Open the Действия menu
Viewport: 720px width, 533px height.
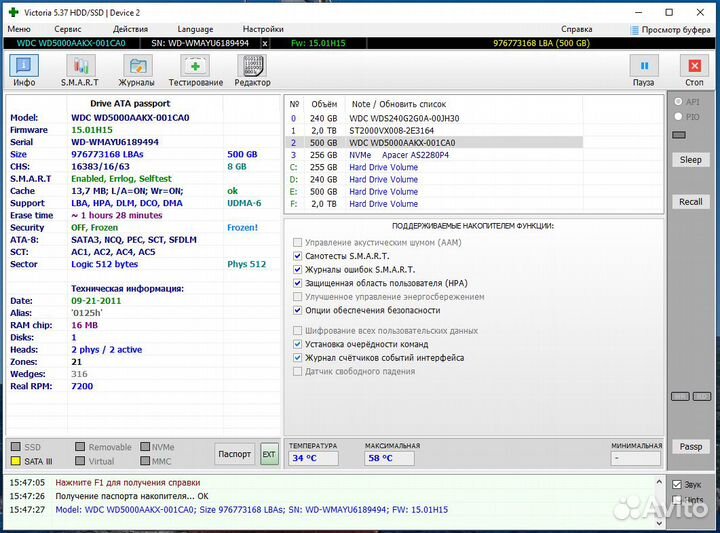[x=130, y=29]
